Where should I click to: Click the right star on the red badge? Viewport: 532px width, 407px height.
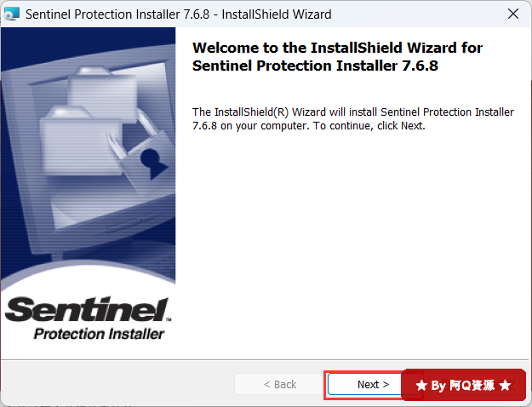(x=505, y=386)
